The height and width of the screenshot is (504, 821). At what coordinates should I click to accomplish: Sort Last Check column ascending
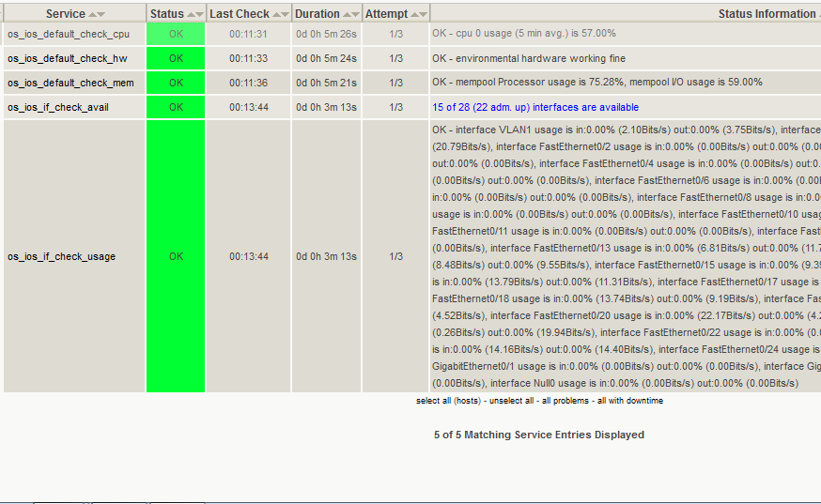coord(276,15)
